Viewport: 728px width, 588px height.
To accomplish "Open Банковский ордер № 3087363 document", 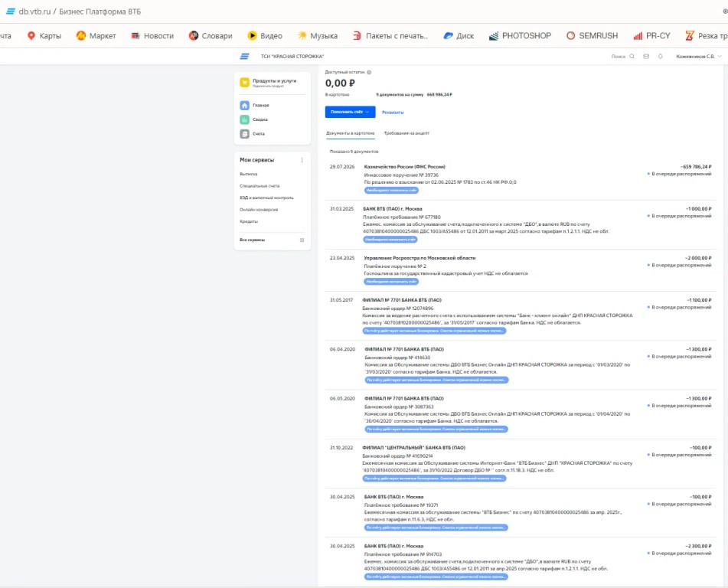I will pyautogui.click(x=521, y=414).
